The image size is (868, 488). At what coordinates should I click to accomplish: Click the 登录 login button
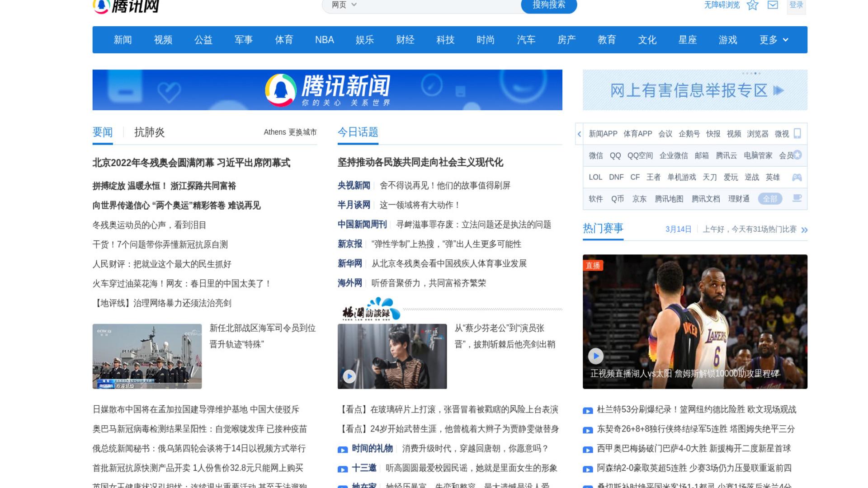(796, 5)
